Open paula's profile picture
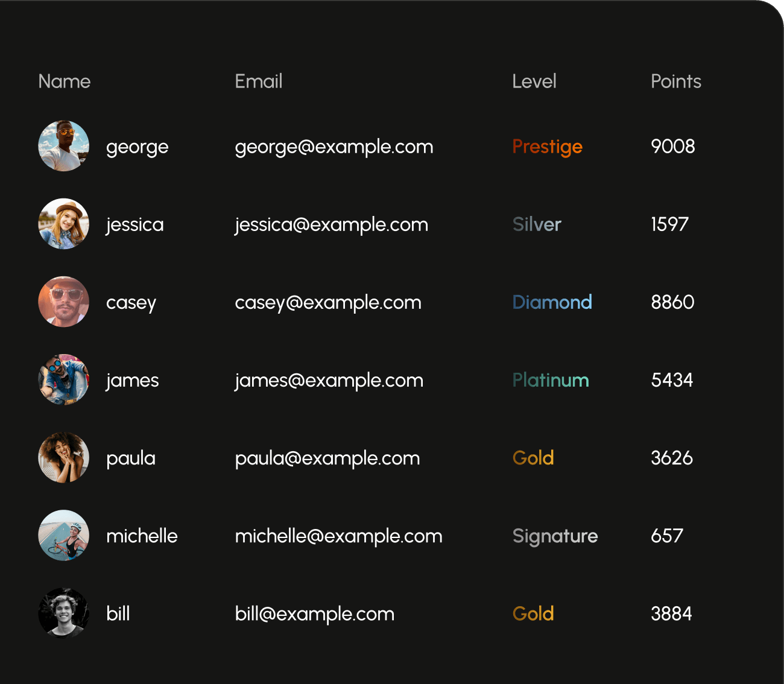The width and height of the screenshot is (784, 684). [x=63, y=457]
